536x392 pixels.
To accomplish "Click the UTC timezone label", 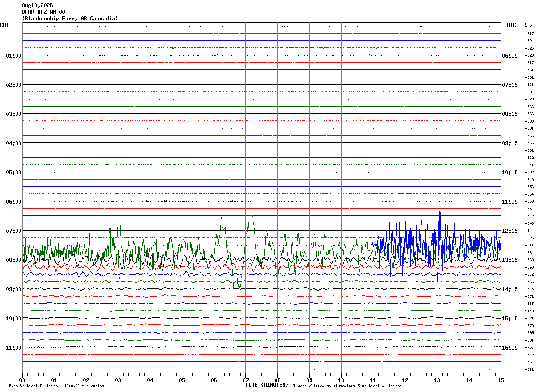I will coord(512,25).
